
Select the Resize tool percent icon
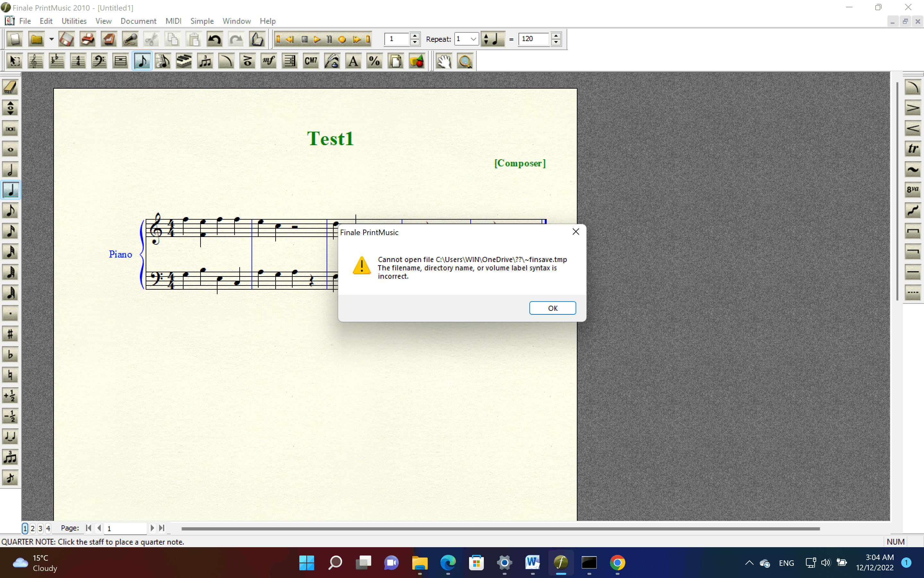coord(374,61)
